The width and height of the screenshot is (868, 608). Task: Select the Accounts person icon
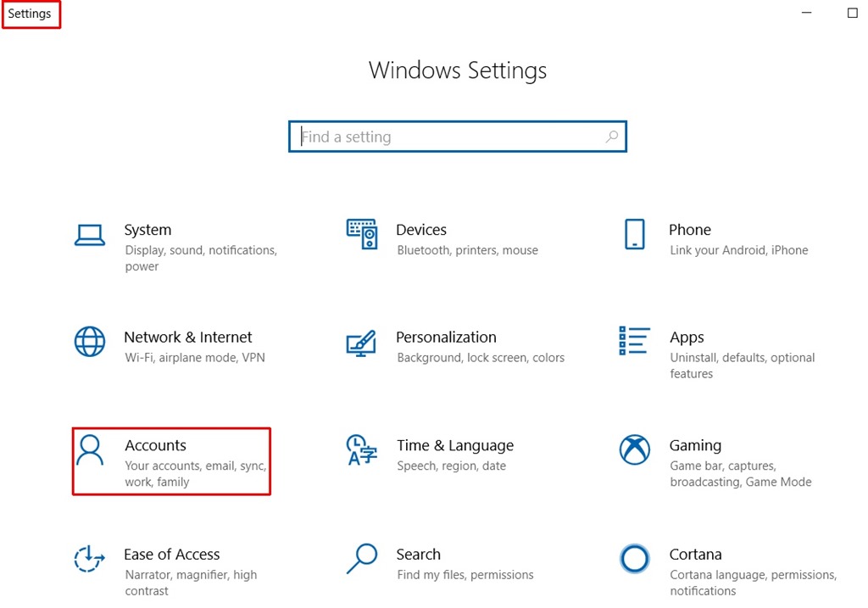(89, 450)
